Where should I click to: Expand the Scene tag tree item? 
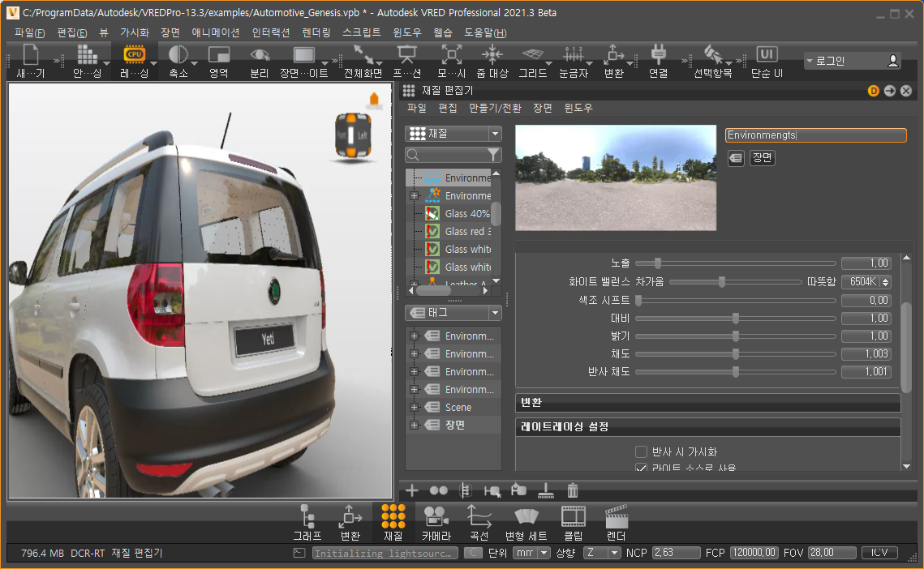(415, 408)
